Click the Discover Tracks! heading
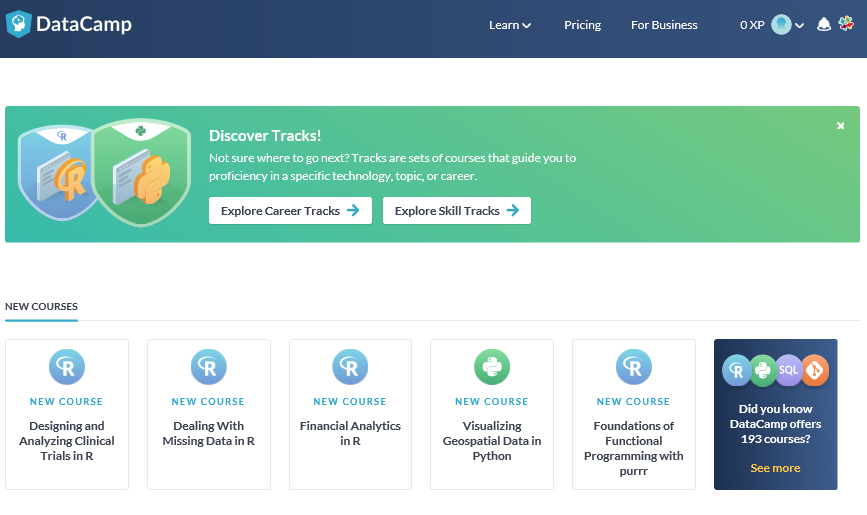The width and height of the screenshot is (867, 515). tap(265, 136)
